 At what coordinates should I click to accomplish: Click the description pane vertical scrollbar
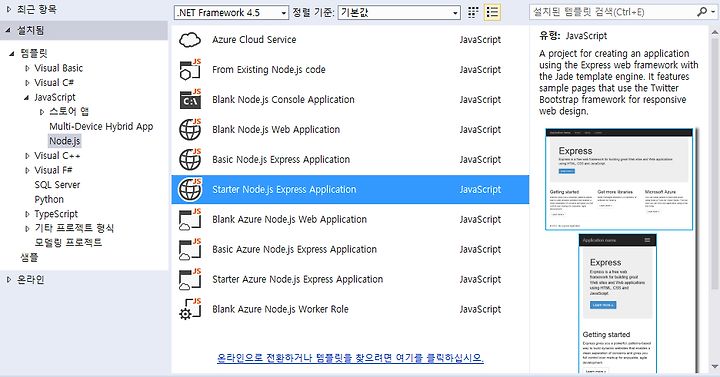tap(714, 163)
